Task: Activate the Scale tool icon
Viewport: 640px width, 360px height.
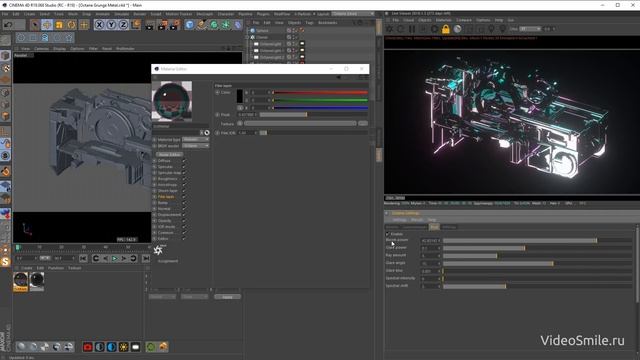Action: (x=59, y=25)
